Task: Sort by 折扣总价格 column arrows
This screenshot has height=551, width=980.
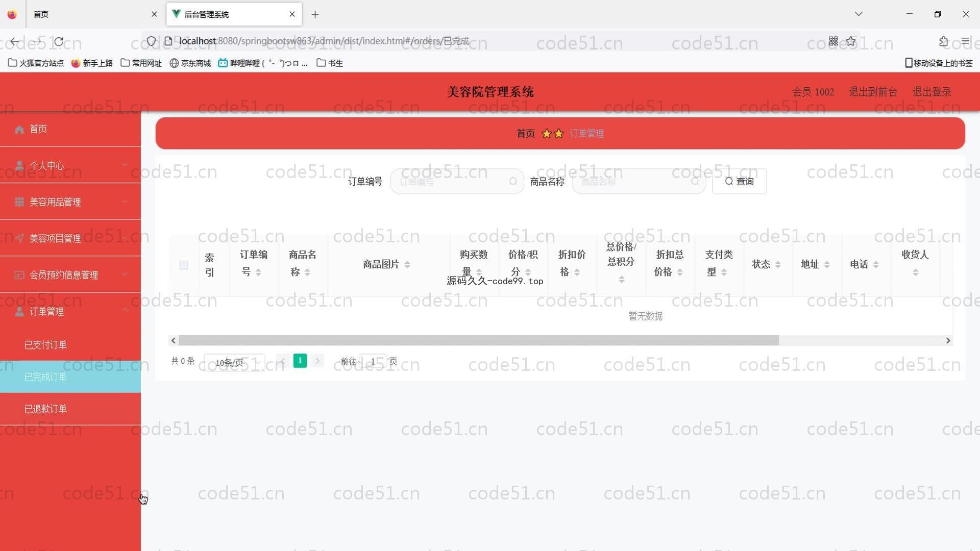Action: 680,272
